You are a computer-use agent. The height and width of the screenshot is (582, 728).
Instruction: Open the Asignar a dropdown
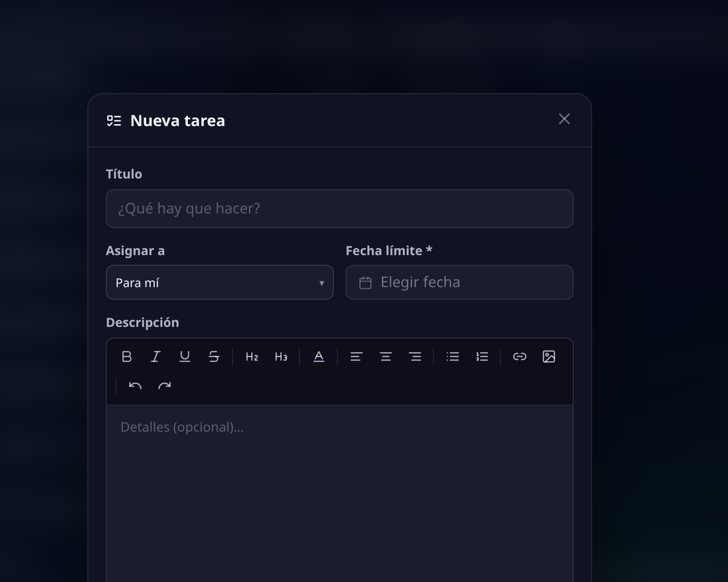(x=220, y=282)
